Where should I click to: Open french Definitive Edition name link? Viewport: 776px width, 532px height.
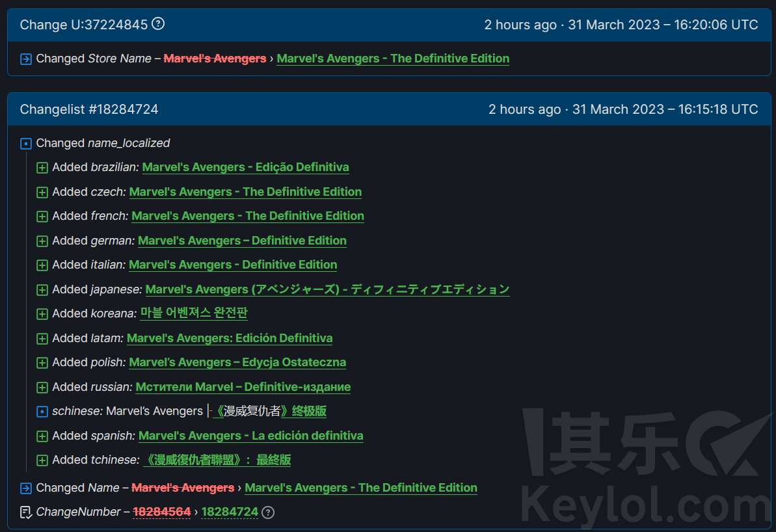[x=248, y=216]
